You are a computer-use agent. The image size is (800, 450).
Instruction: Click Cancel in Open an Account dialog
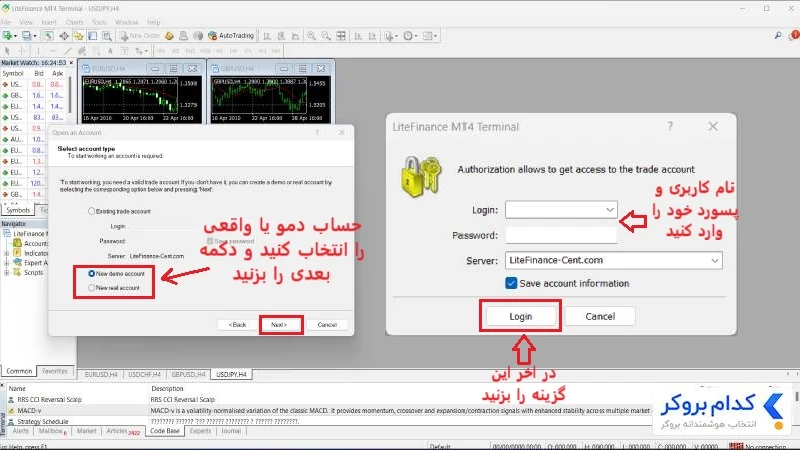(x=327, y=324)
